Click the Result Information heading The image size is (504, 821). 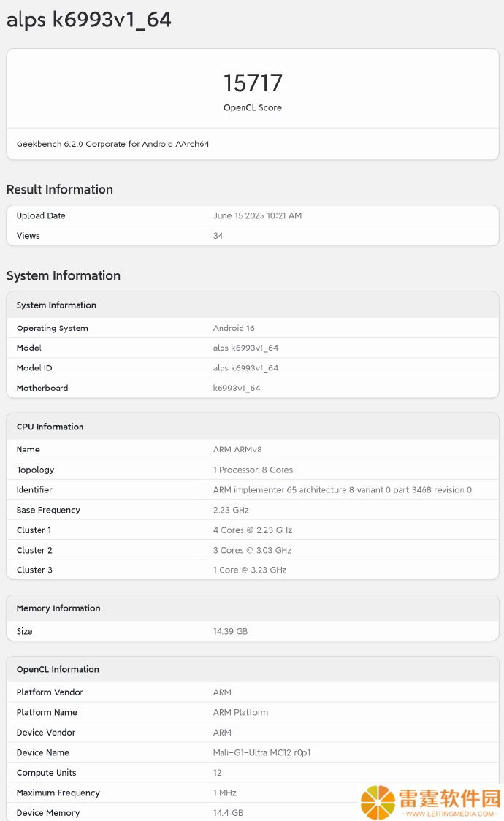point(60,189)
